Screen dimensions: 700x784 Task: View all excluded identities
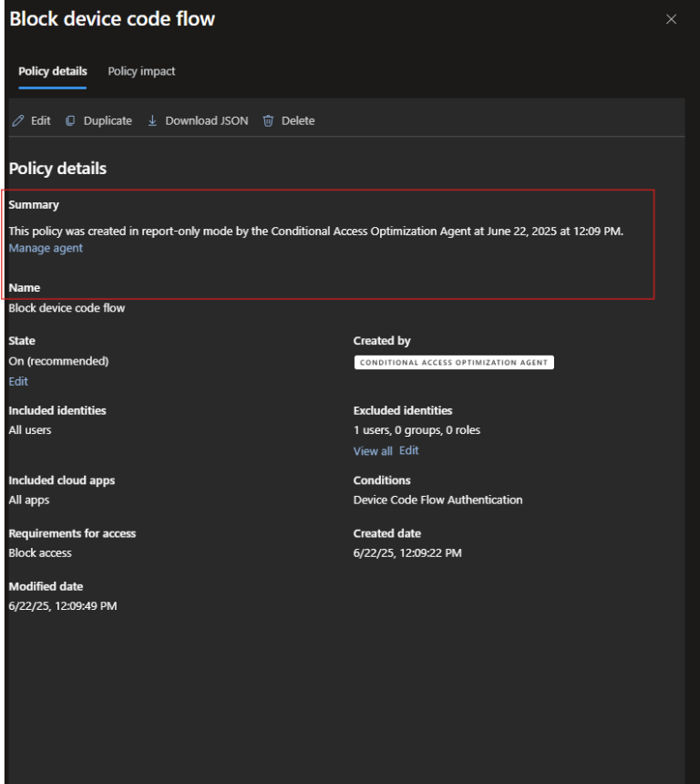coord(372,450)
